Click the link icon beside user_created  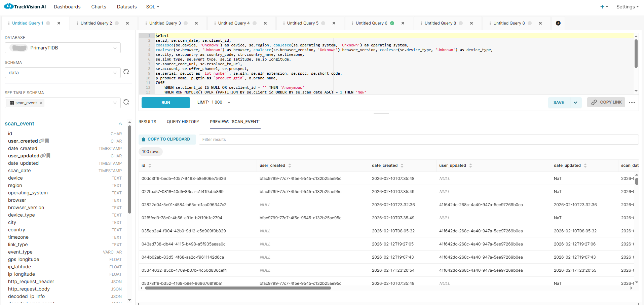click(41, 141)
